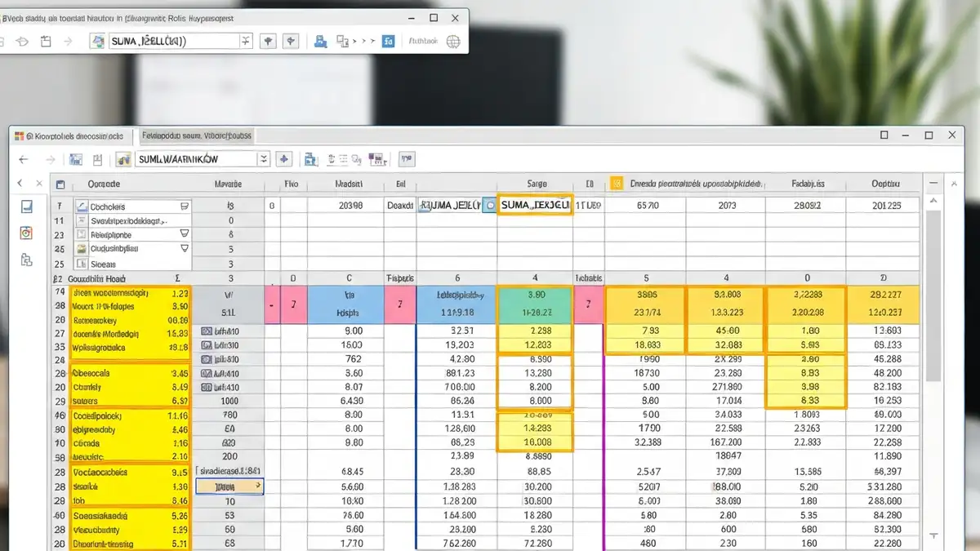The image size is (980, 551).
Task: Expand the Rieidplionbe row dropdown
Action: click(x=184, y=234)
